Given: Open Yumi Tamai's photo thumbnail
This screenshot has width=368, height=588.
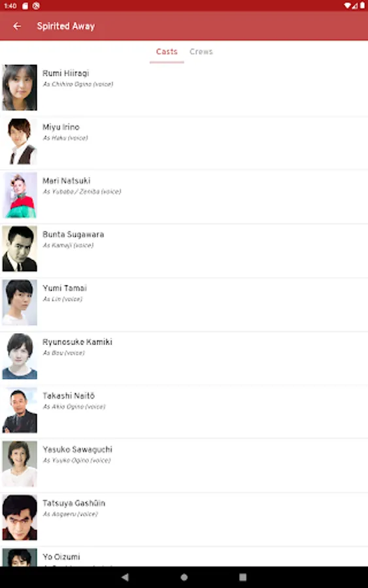Looking at the screenshot, I should tap(20, 302).
